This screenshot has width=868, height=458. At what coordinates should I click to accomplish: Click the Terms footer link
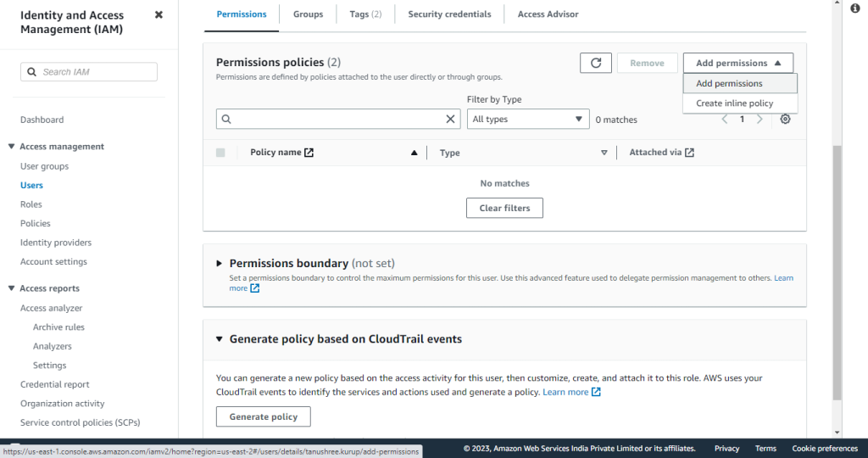pyautogui.click(x=765, y=449)
